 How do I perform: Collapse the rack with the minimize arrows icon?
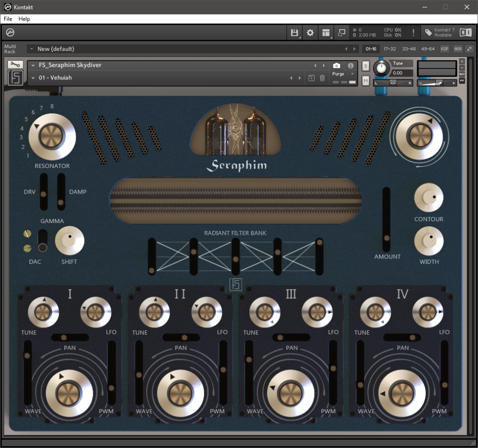pyautogui.click(x=470, y=49)
